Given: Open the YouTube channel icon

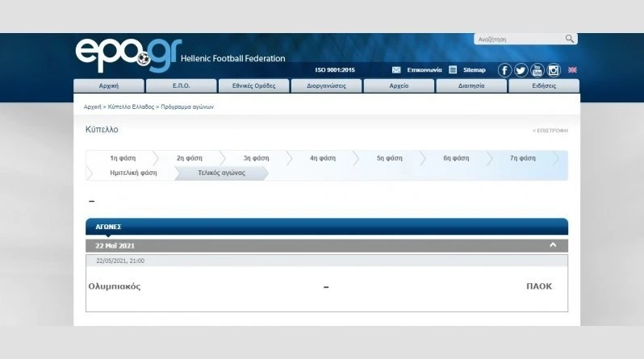Looking at the screenshot, I should 537,70.
